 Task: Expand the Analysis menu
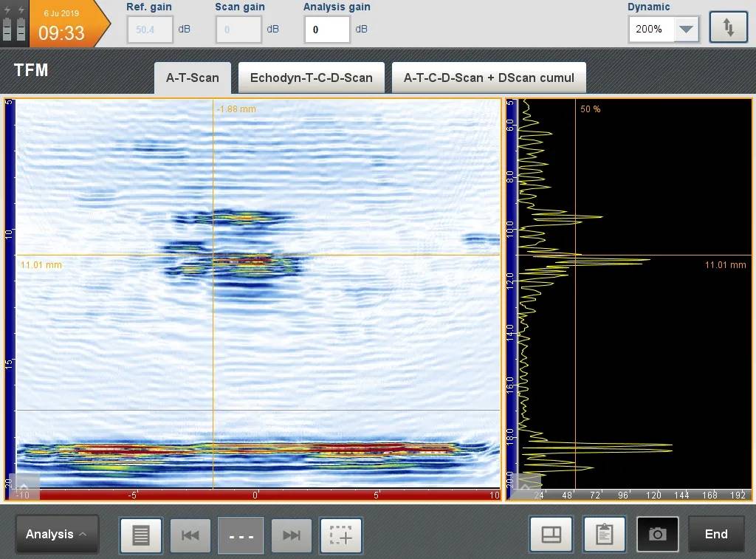57,534
